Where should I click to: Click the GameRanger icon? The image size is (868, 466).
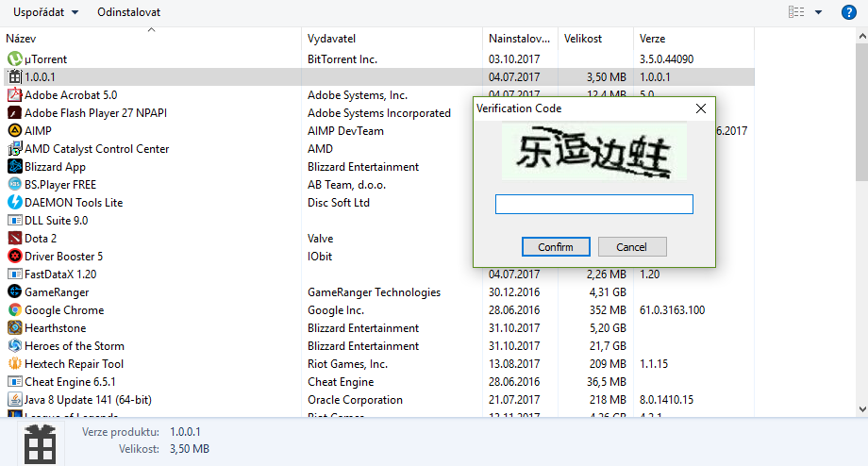(15, 291)
